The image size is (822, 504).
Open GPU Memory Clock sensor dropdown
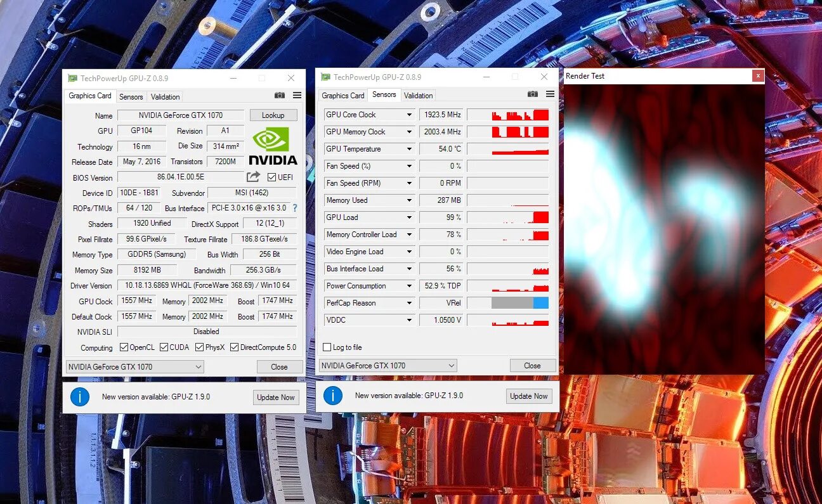[x=409, y=132]
